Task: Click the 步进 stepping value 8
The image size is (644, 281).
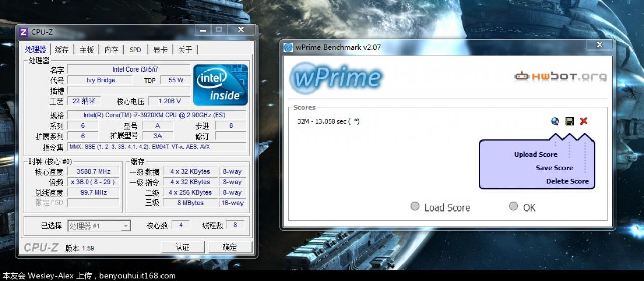Action: coord(231,126)
